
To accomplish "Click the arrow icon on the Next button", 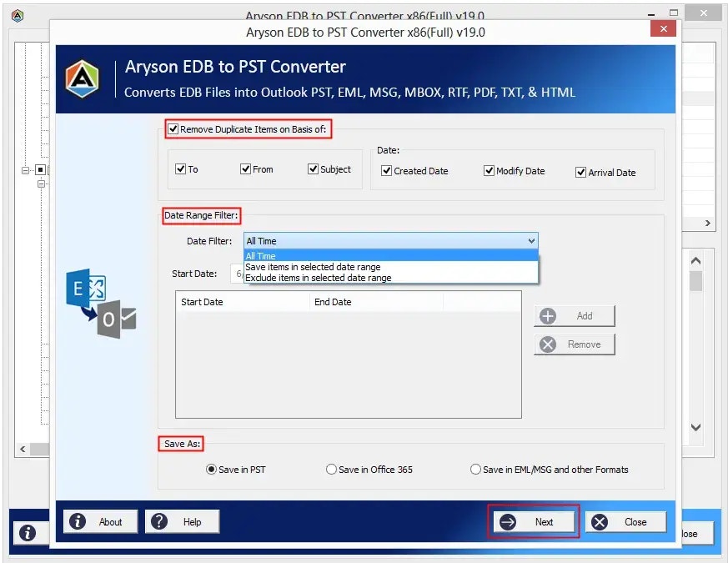I will pos(508,522).
